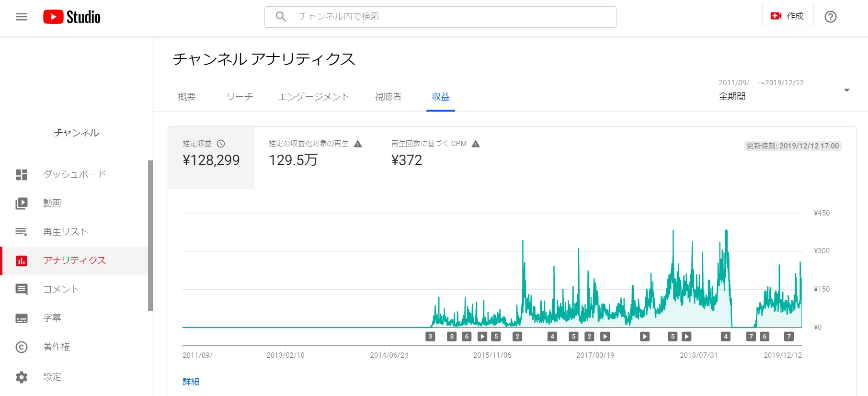Open the hamburger navigation menu
Viewport: 868px width, 396px height.
click(22, 17)
